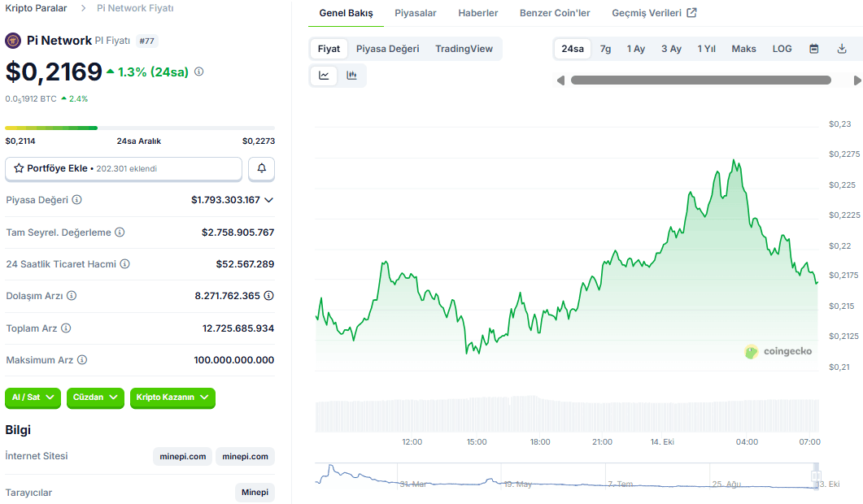Open the Cüzdan dropdown
Screen dimensions: 863x504
click(95, 398)
